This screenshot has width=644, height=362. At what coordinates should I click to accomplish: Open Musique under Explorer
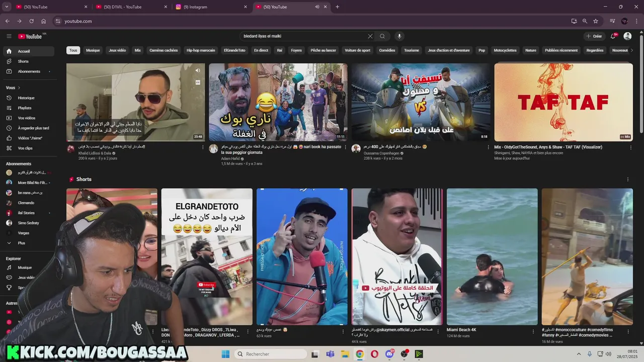click(28, 267)
